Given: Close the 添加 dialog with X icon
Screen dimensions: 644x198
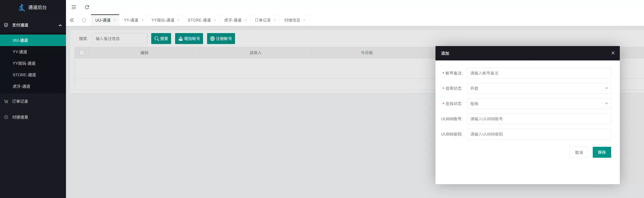Looking at the screenshot, I should [613, 53].
